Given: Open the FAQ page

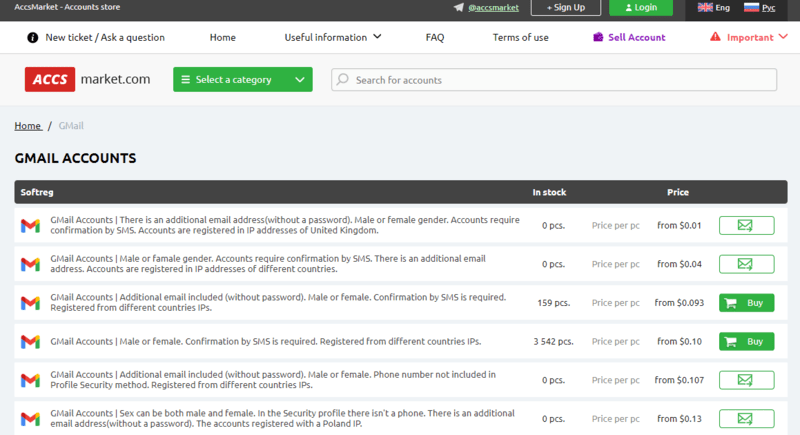Looking at the screenshot, I should pos(435,37).
